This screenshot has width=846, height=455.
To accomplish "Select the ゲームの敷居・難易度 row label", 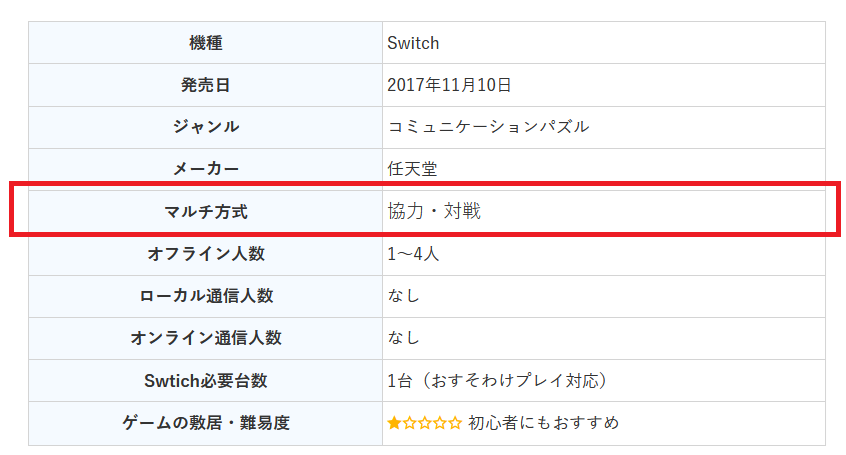I will [205, 423].
